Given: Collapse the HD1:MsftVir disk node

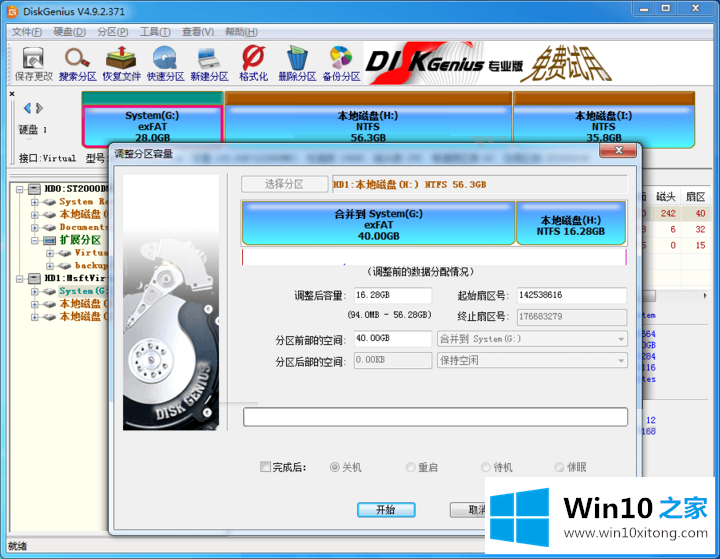Looking at the screenshot, I should [20, 279].
